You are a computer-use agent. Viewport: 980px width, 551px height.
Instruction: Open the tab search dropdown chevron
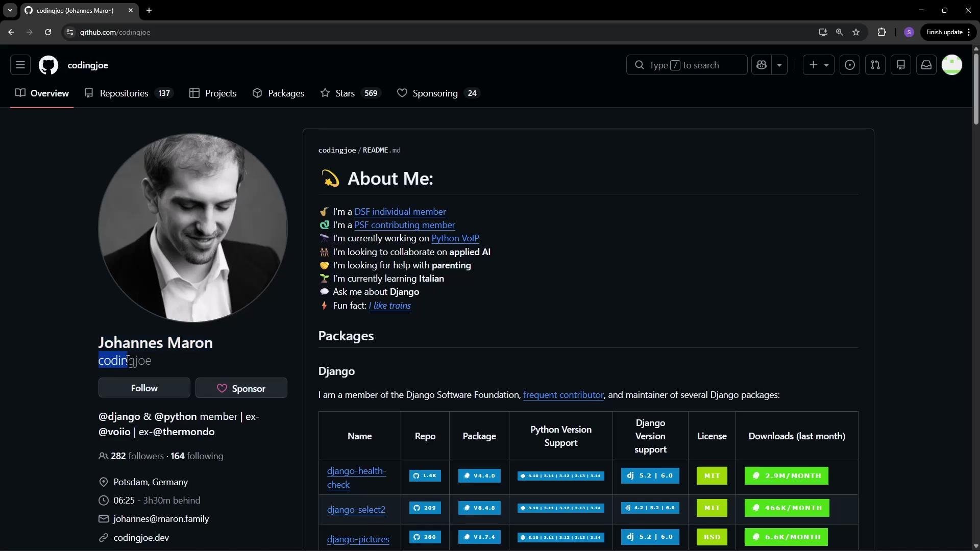(x=10, y=10)
